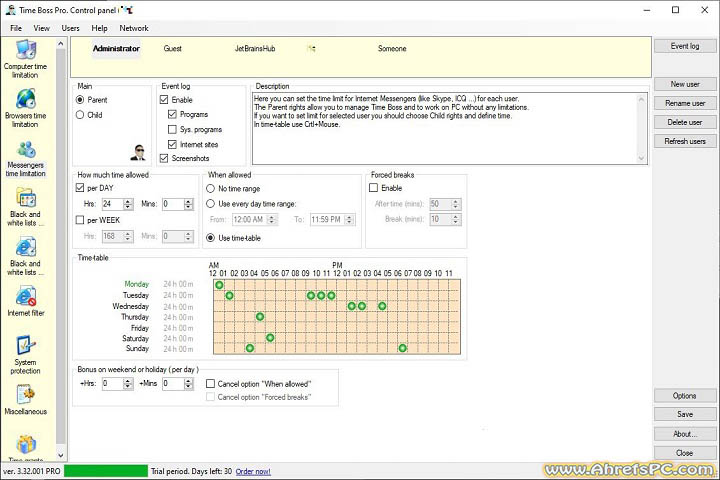Select the Someone user

point(392,49)
